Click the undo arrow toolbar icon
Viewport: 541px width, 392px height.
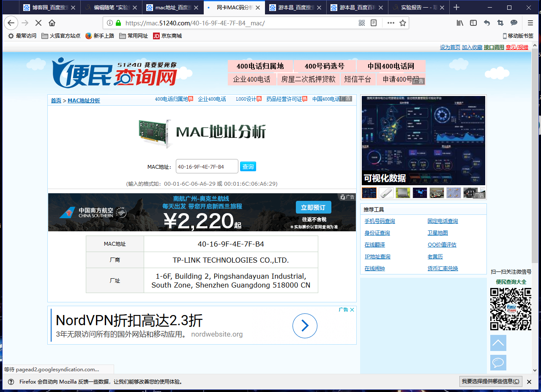[487, 23]
